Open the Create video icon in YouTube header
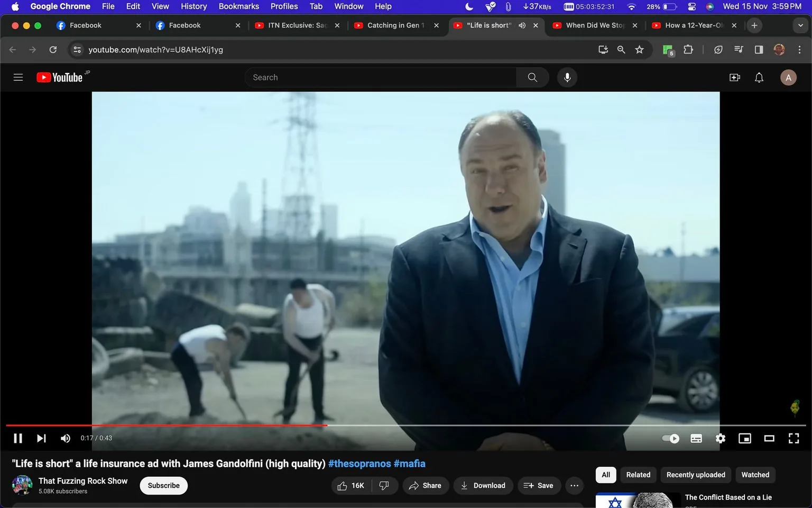The height and width of the screenshot is (508, 812). coord(734,77)
